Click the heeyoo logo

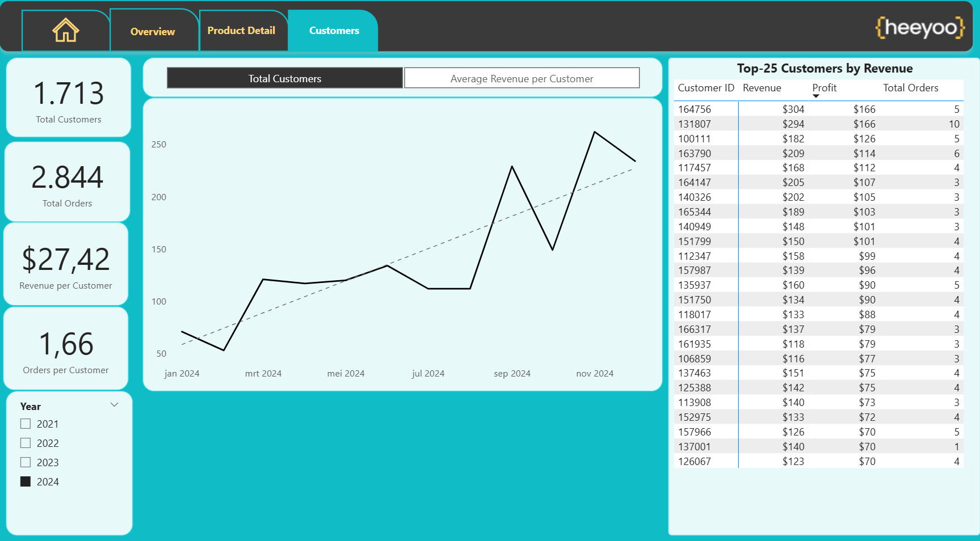pos(920,27)
